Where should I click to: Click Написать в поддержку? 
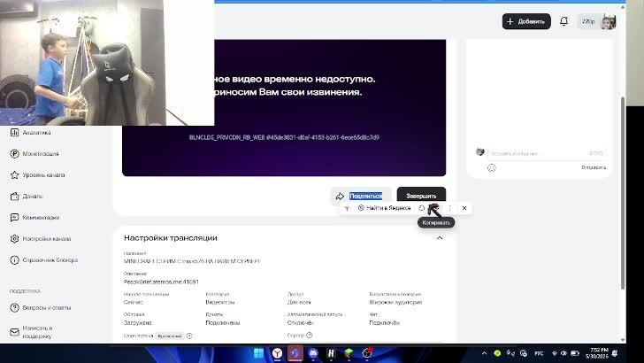31,332
